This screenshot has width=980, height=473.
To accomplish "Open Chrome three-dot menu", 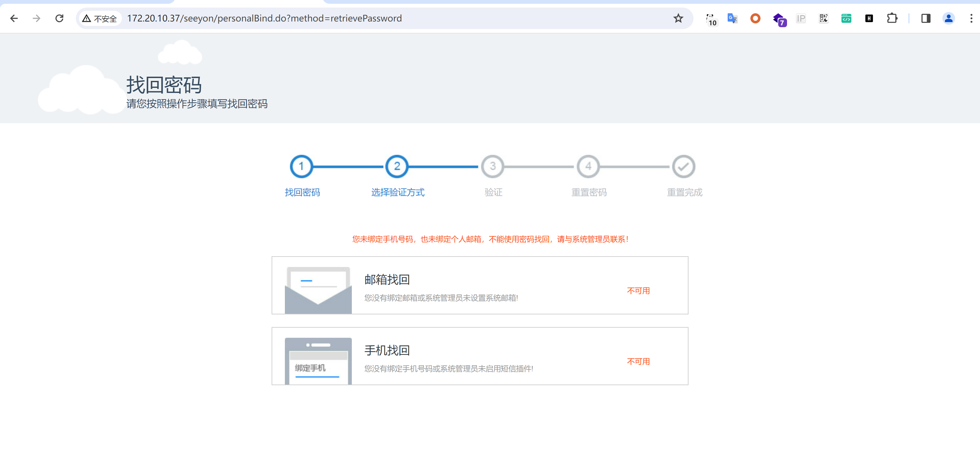I will pyautogui.click(x=971, y=18).
